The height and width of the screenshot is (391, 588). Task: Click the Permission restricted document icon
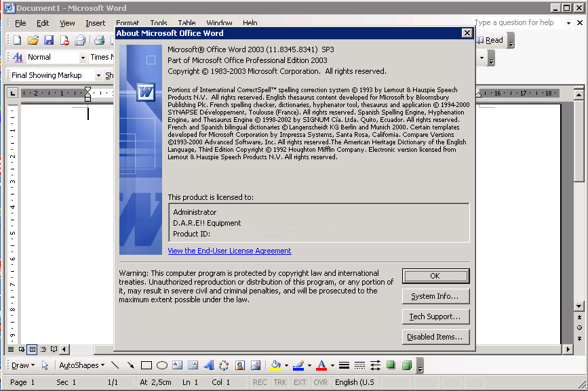(64, 40)
